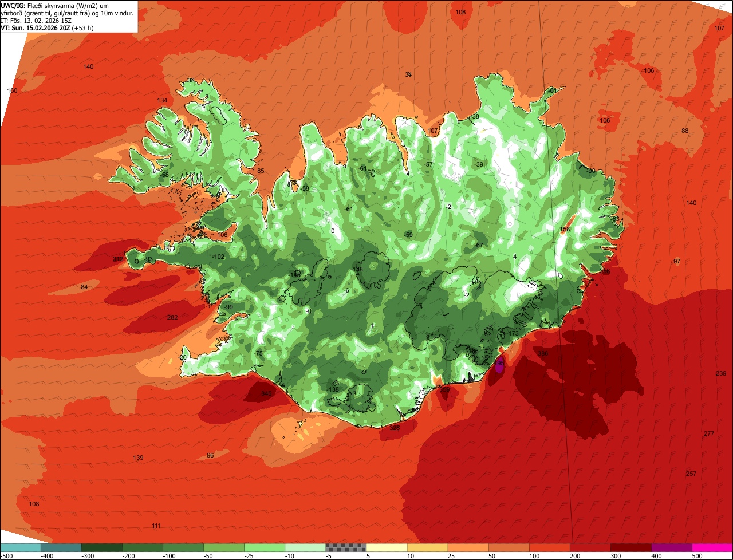Screen dimensions: 733x560
Task: Pick the light orange 25 legend swatch
Action: [x=468, y=547]
